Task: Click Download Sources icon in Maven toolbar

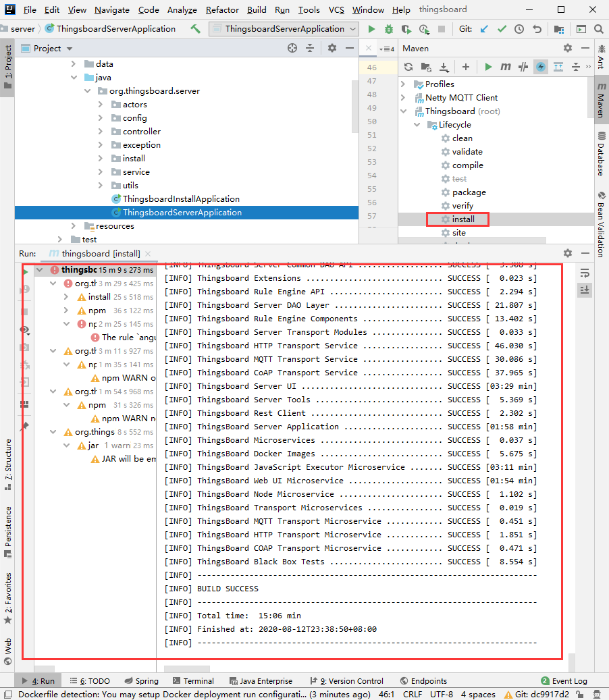Action: coord(444,67)
